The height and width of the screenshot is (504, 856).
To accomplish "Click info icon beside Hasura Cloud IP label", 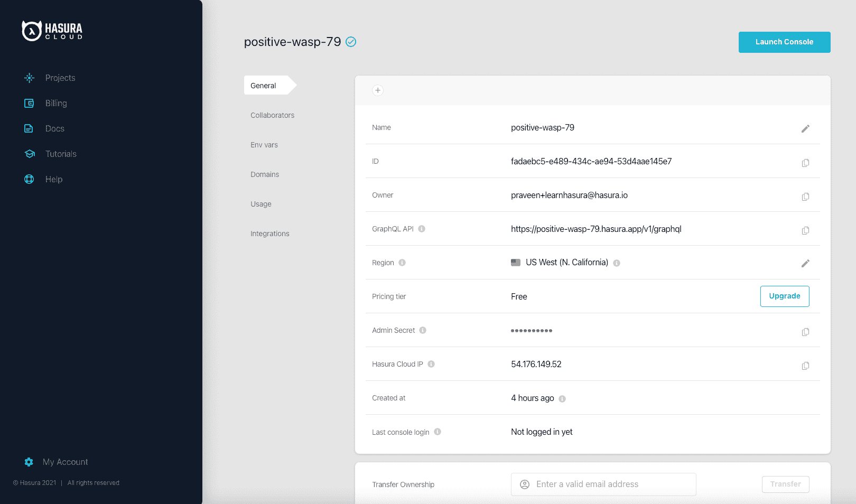I will tap(431, 364).
